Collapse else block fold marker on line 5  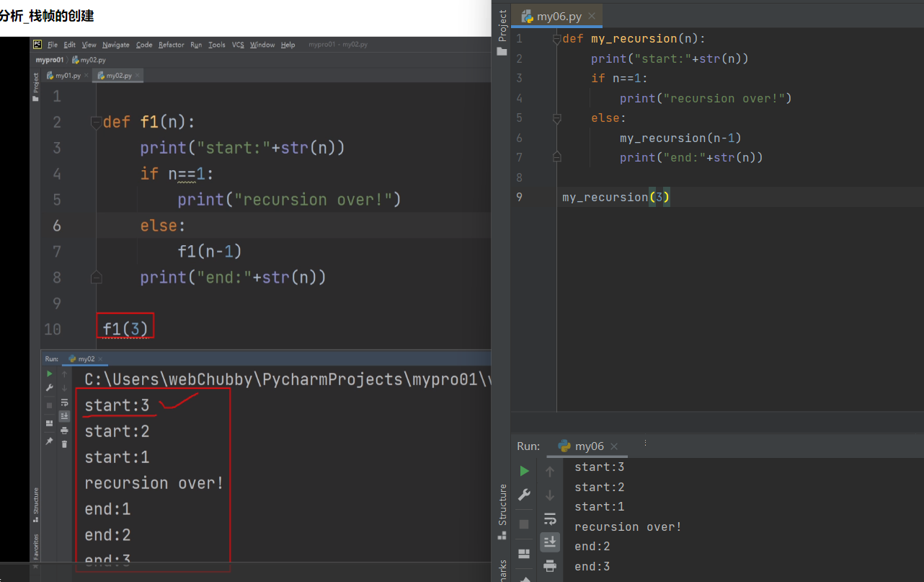click(x=556, y=118)
